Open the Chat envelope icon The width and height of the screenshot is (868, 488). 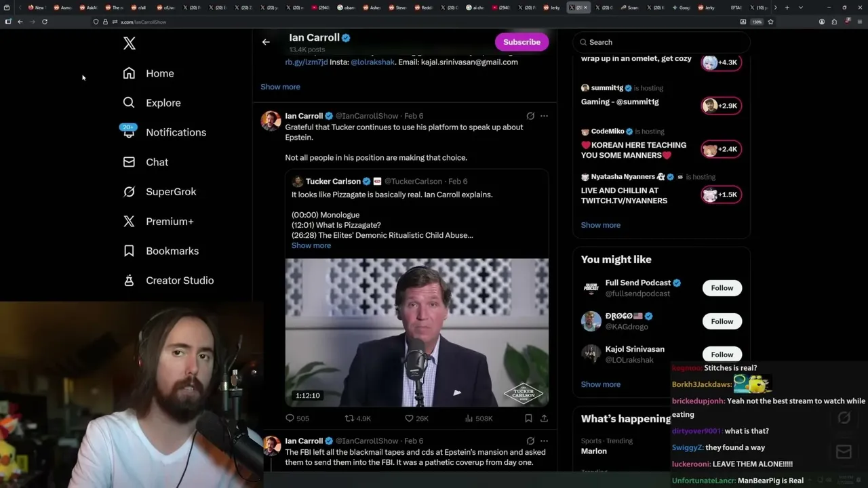[x=129, y=162]
